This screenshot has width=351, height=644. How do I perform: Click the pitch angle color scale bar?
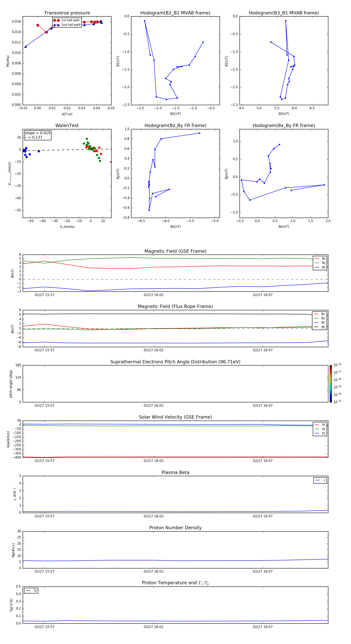pyautogui.click(x=331, y=384)
